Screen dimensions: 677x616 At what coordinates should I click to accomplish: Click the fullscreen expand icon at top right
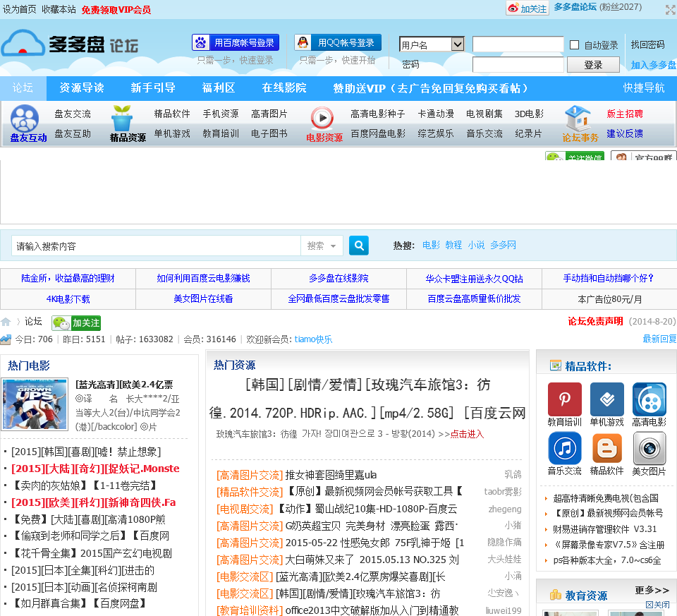671,9
